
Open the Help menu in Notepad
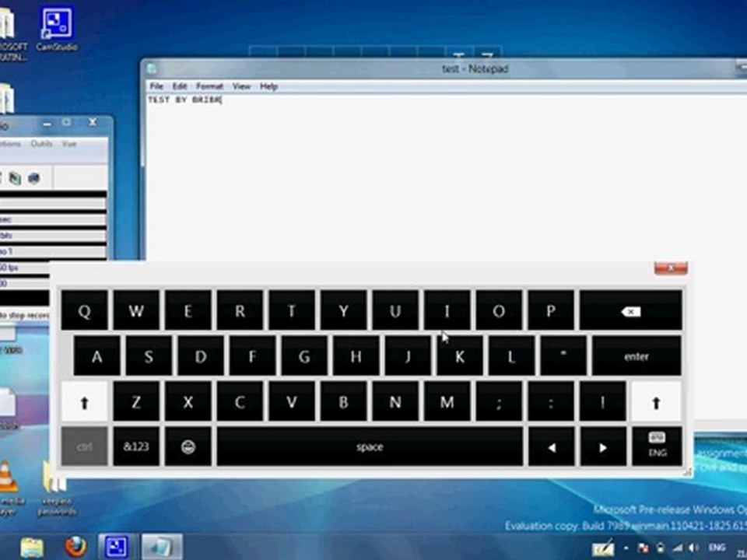coord(268,86)
